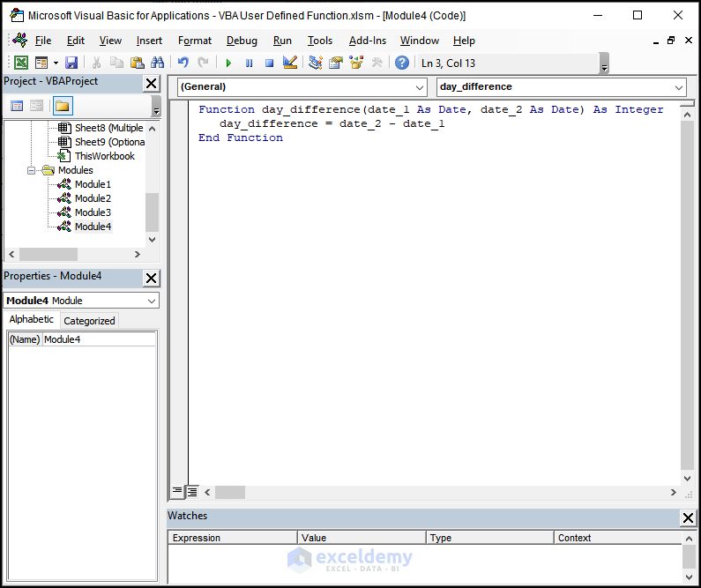The height and width of the screenshot is (588, 701).
Task: Toggle Folders view in Project panel
Action: 62,106
